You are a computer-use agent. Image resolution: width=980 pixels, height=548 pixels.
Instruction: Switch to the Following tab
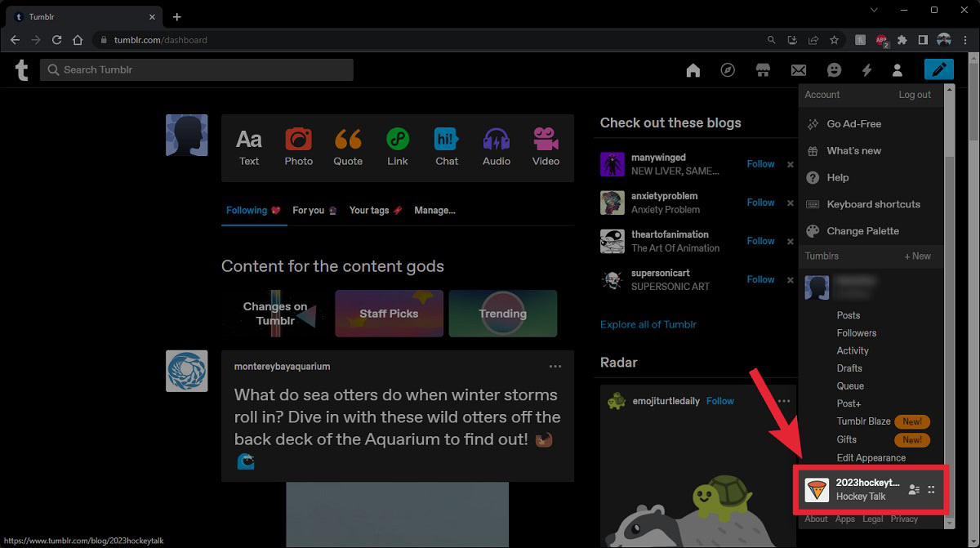253,210
